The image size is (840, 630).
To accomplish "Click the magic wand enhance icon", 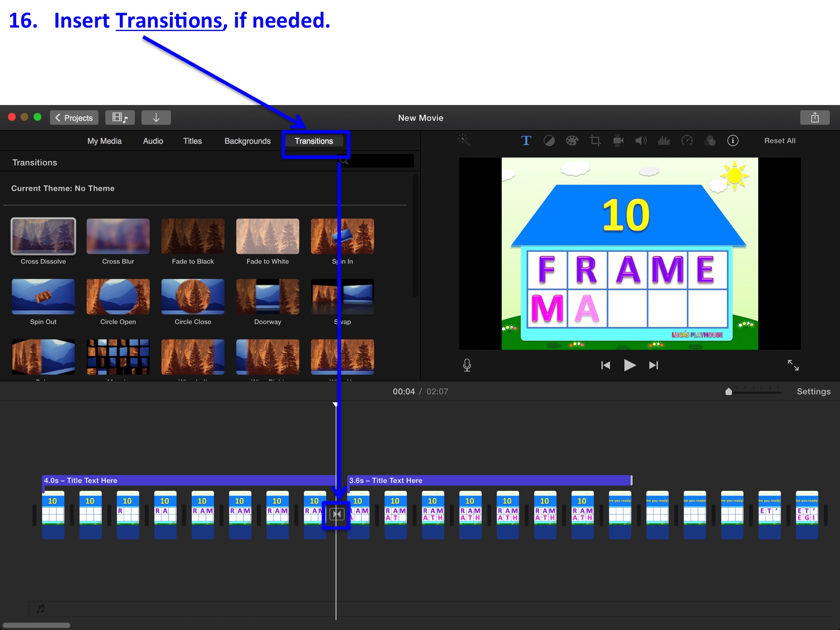I will [x=464, y=140].
